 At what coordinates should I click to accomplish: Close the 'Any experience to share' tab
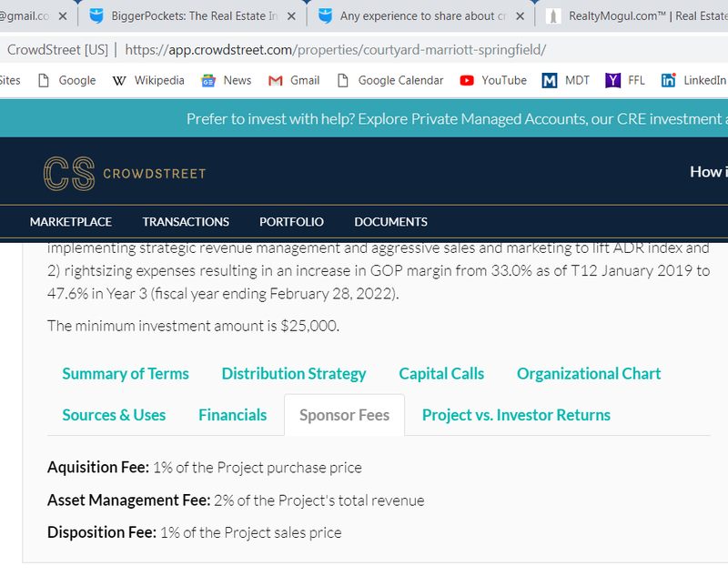521,16
